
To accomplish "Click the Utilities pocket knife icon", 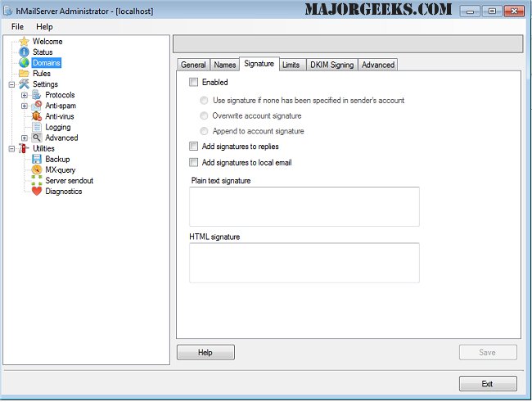I will pos(24,148).
